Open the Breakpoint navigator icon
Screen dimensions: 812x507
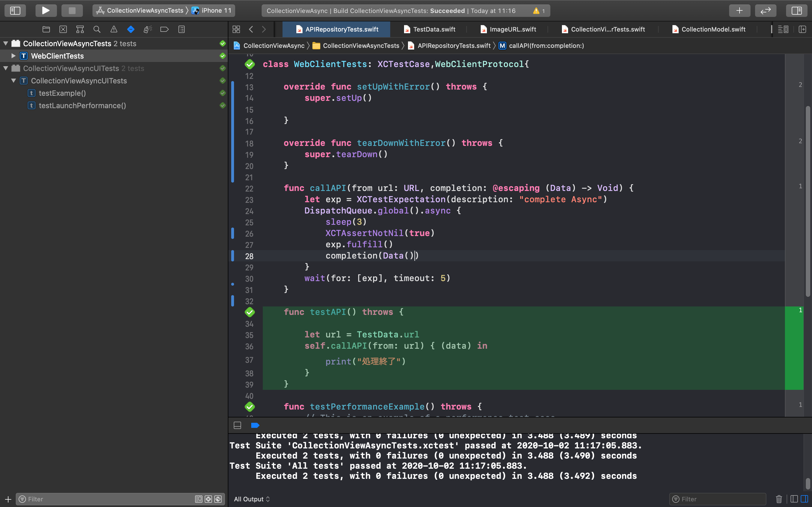[x=164, y=30]
